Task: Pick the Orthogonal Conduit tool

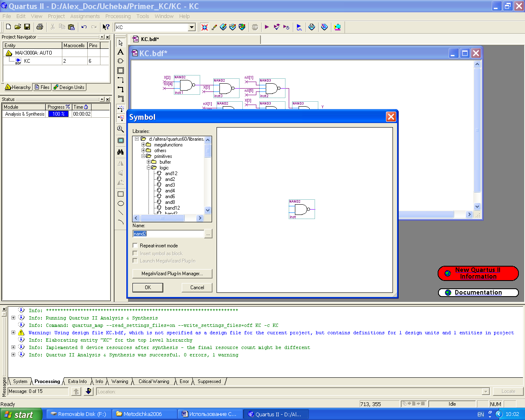Action: click(121, 98)
